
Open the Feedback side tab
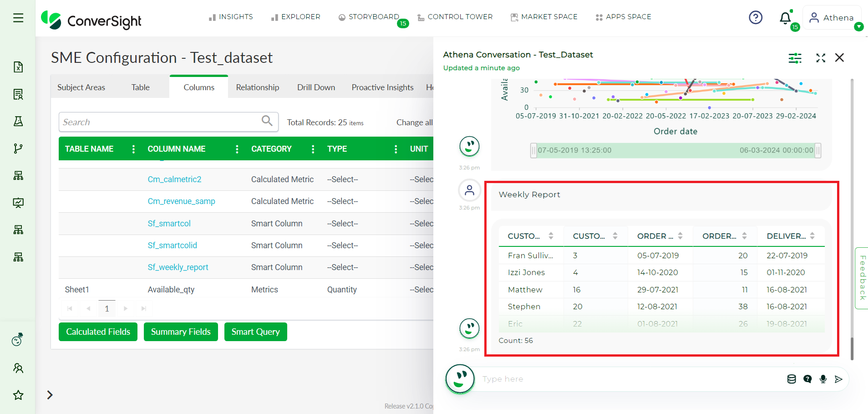pos(862,278)
